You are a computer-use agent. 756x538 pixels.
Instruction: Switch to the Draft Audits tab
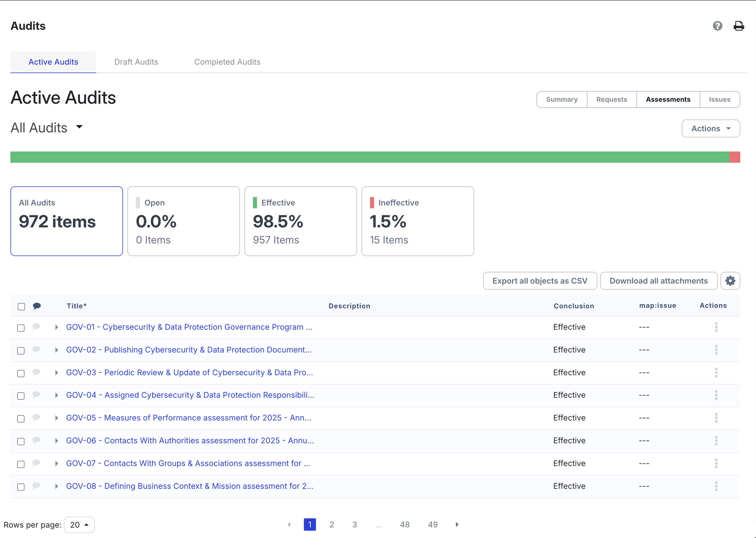(x=136, y=62)
